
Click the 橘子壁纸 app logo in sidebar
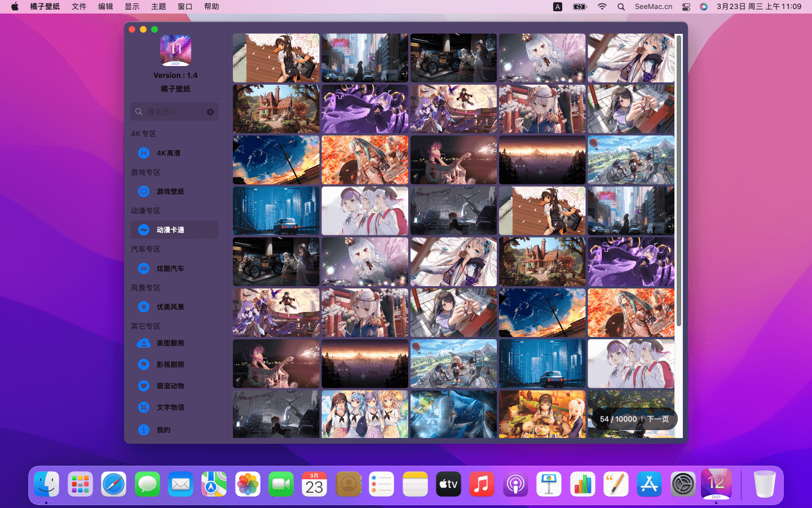click(x=175, y=51)
